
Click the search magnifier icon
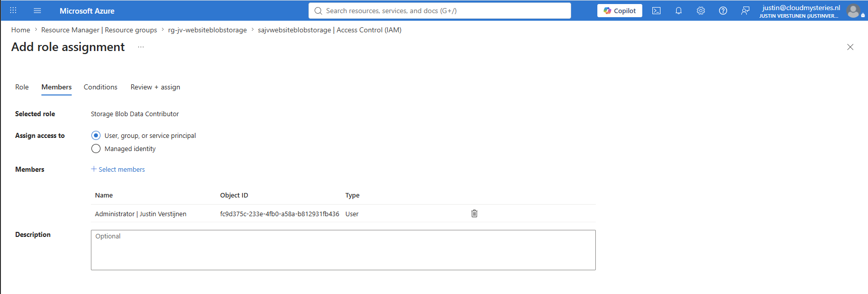(x=318, y=11)
